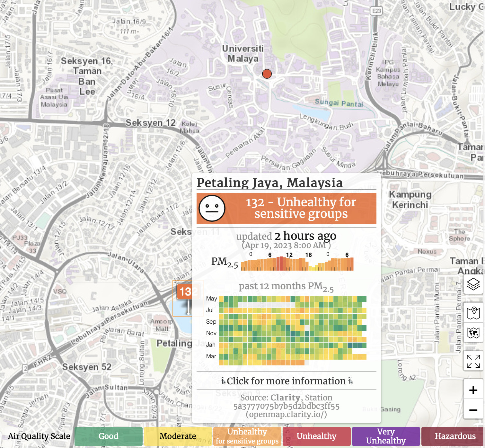Click the Hazardous legend box
Image resolution: width=485 pixels, height=448 pixels.
(x=455, y=436)
